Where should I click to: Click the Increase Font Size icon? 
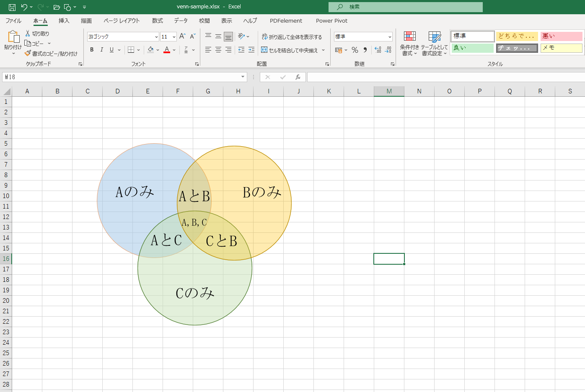182,37
